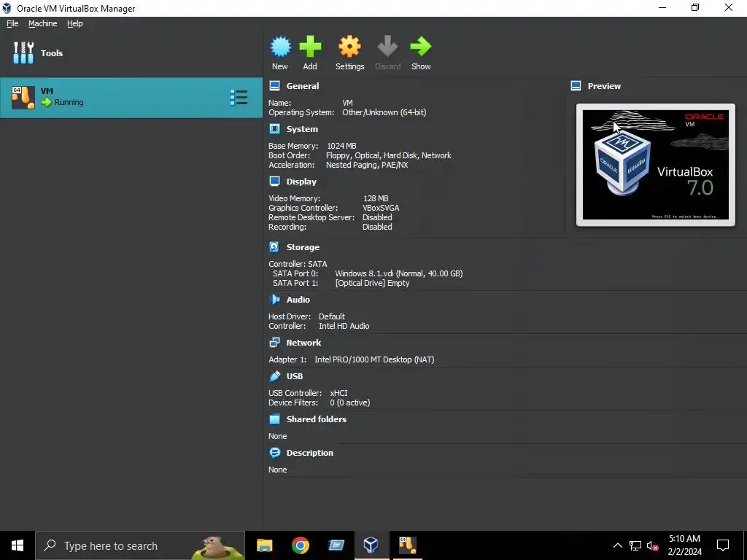This screenshot has width=747, height=560.
Task: Open the USB settings heading link
Action: 295,376
